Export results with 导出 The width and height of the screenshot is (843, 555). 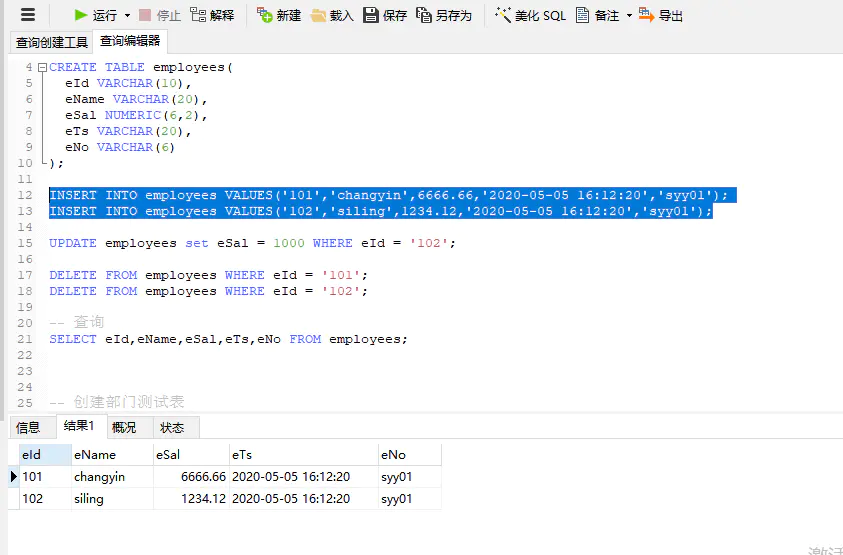point(661,16)
